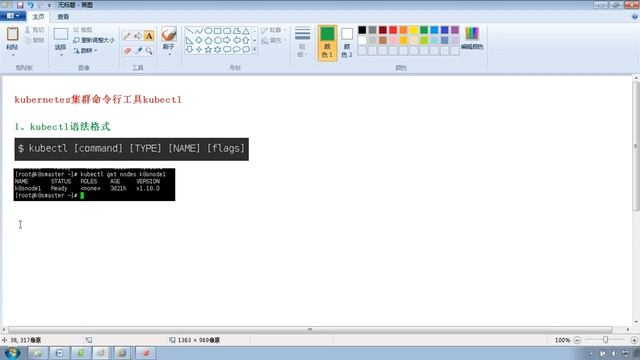The width and height of the screenshot is (640, 360).
Task: Switch to the Home (主页) tab
Action: [x=38, y=17]
